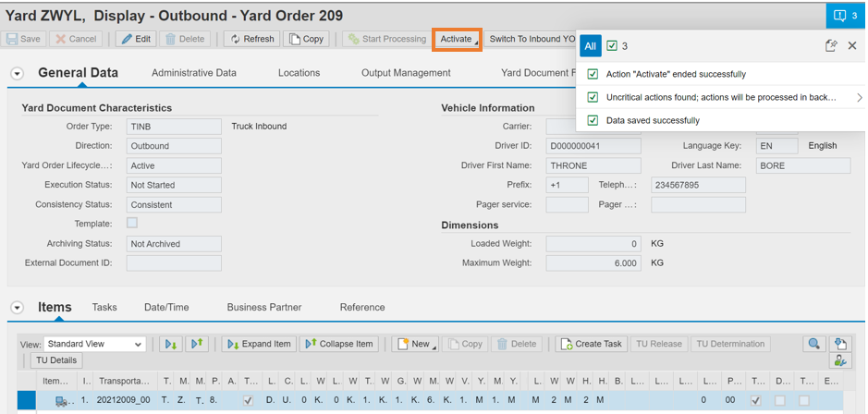Viewport: 868px width, 414px height.
Task: Click the Edit pencil button
Action: [x=136, y=39]
